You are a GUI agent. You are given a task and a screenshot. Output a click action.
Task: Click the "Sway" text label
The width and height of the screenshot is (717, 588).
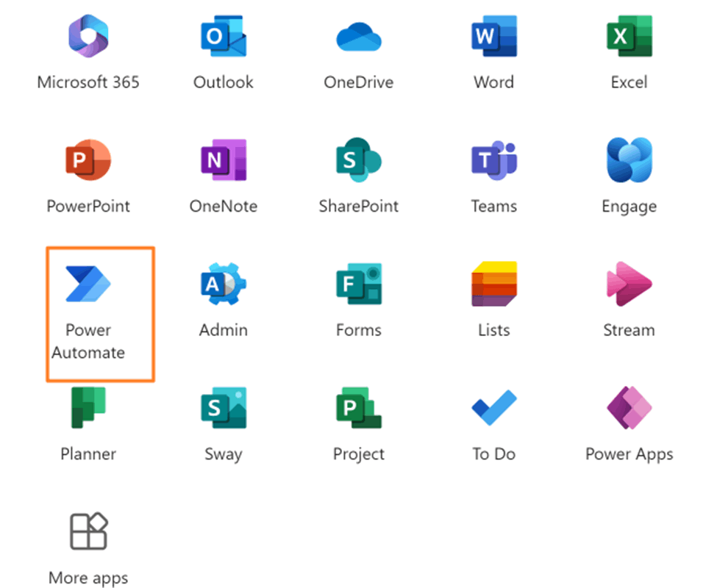(224, 454)
